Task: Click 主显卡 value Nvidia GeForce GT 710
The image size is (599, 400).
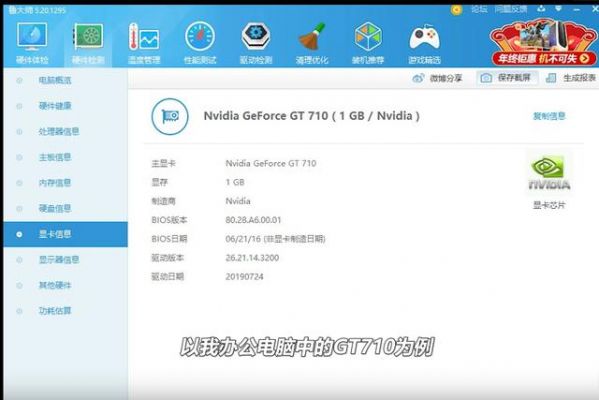Action: [271, 164]
